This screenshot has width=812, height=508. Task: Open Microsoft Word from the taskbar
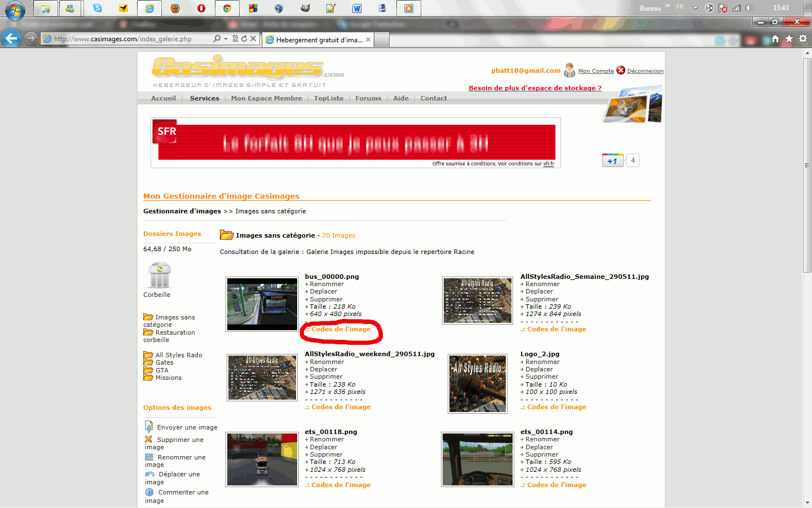[x=357, y=8]
